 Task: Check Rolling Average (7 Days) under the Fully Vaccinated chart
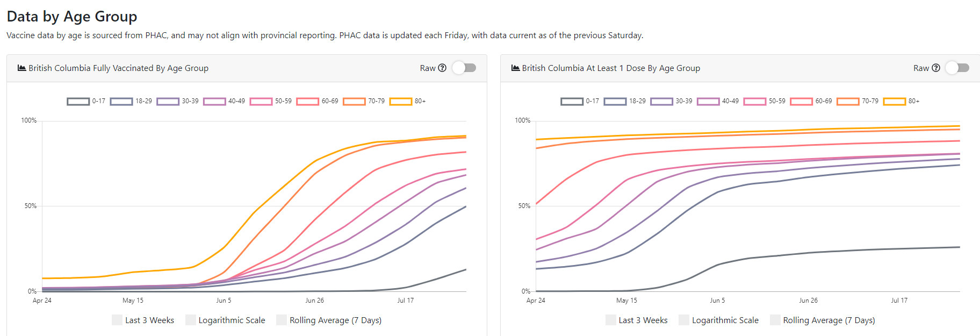click(x=282, y=320)
